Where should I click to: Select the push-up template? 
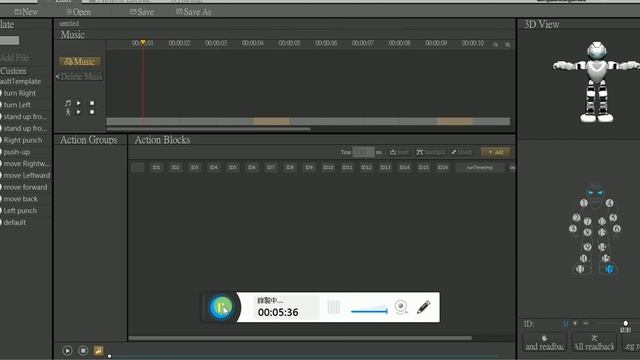tap(17, 152)
